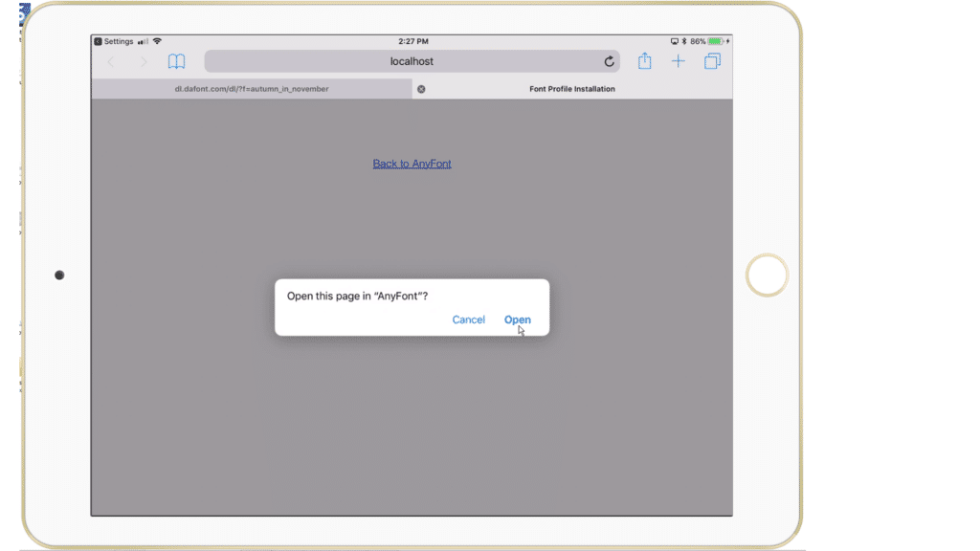Follow the Back to AnyFont link
The image size is (980, 551).
(x=412, y=164)
